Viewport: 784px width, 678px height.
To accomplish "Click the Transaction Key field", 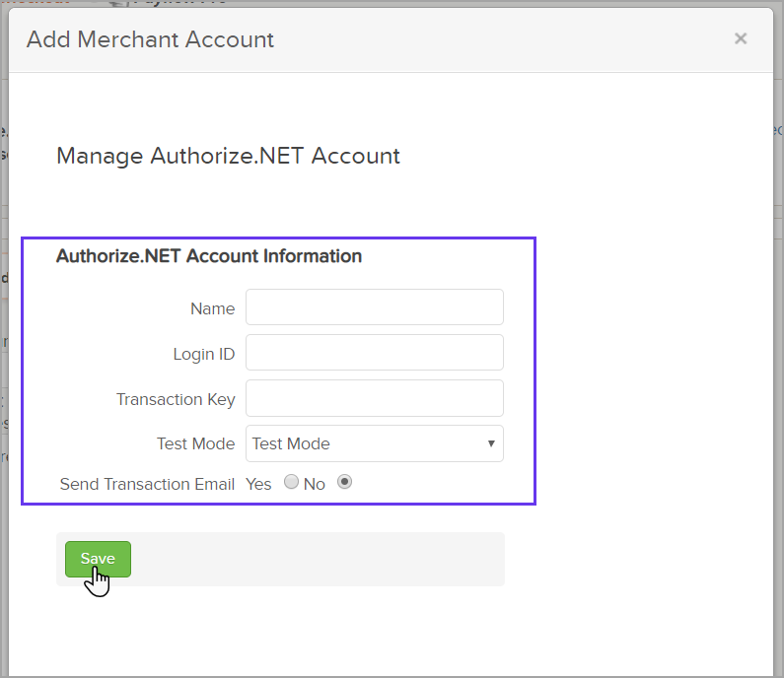I will click(x=375, y=398).
